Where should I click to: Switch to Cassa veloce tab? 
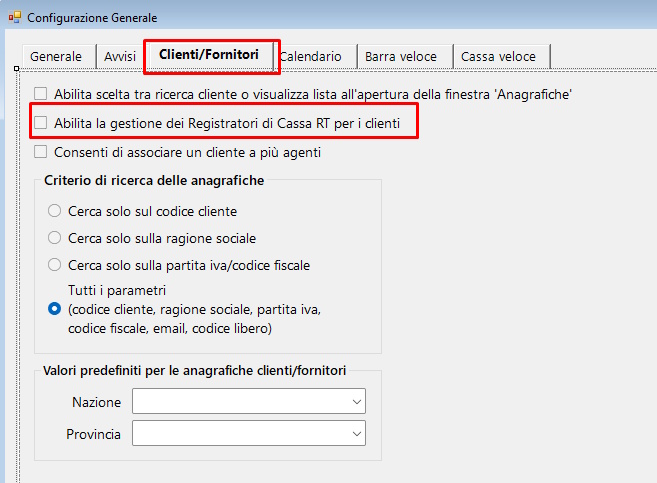[498, 57]
